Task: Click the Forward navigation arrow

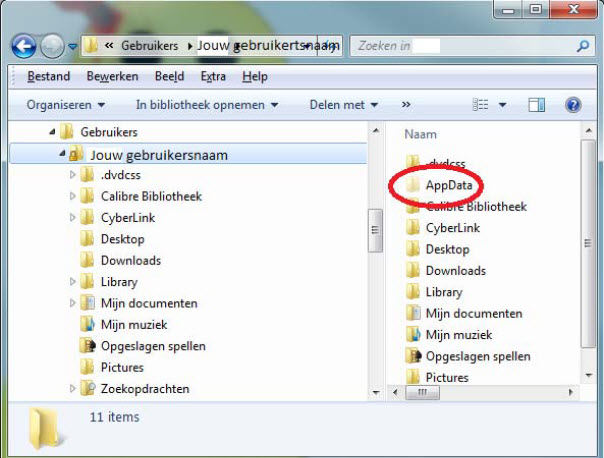Action: 52,46
